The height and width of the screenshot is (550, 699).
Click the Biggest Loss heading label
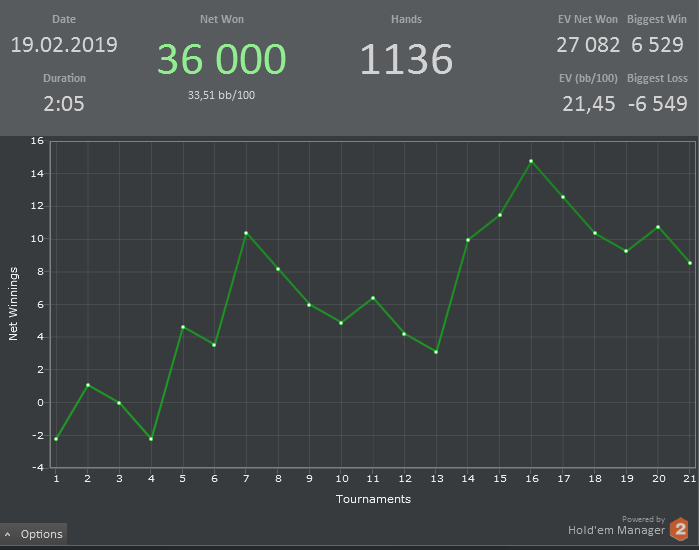click(x=657, y=78)
